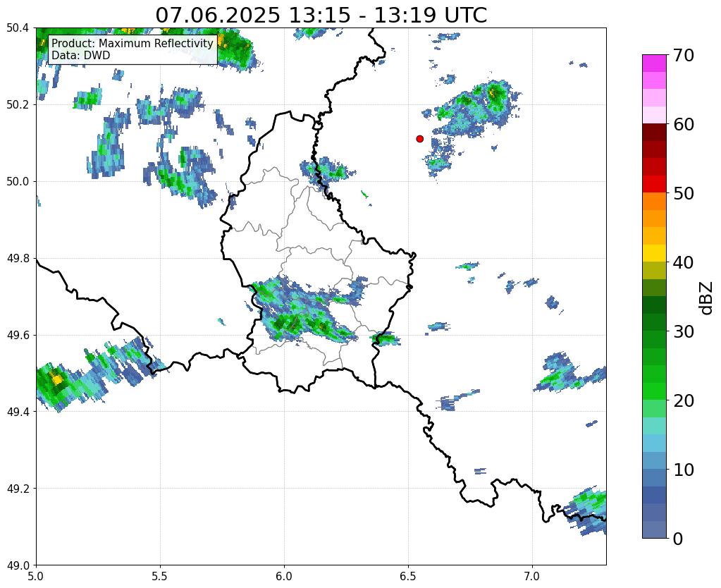This screenshot has height=588, width=721.
Task: Click the latitude 49.4 axis label
Action: pyautogui.click(x=18, y=412)
